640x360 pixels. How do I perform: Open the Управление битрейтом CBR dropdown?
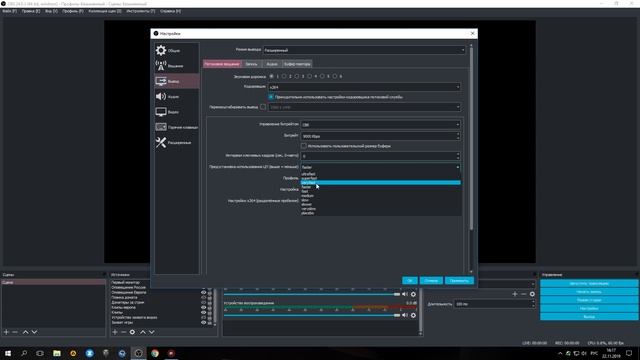point(380,124)
